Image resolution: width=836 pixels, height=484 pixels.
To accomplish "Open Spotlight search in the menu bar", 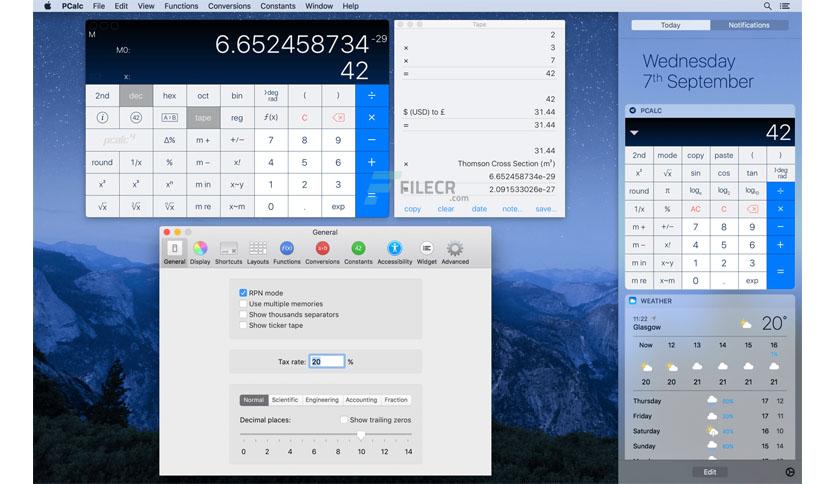I will [x=767, y=6].
